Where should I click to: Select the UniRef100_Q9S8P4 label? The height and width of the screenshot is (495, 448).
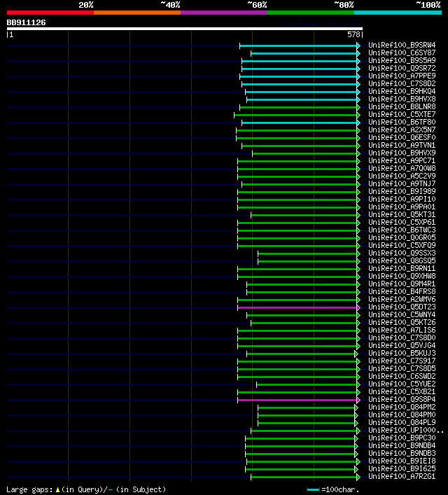tap(402, 399)
